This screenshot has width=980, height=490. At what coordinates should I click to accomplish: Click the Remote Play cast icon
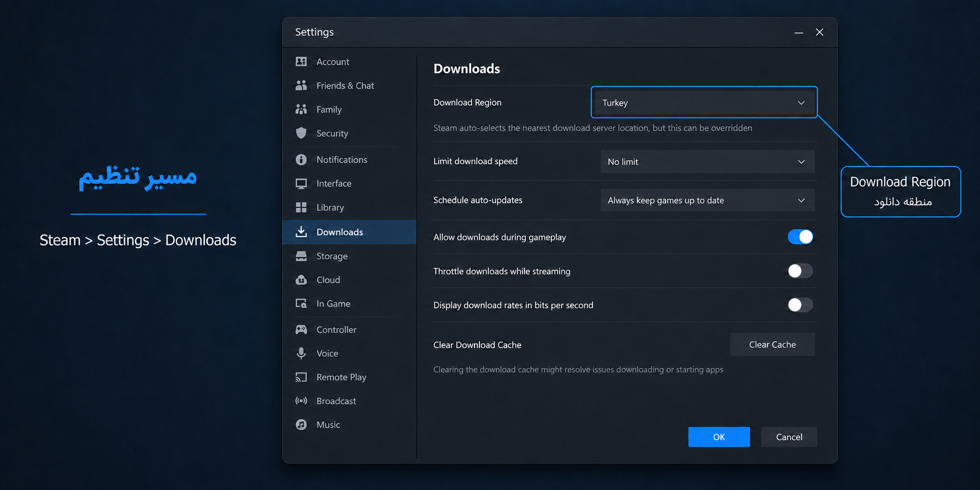(x=301, y=377)
